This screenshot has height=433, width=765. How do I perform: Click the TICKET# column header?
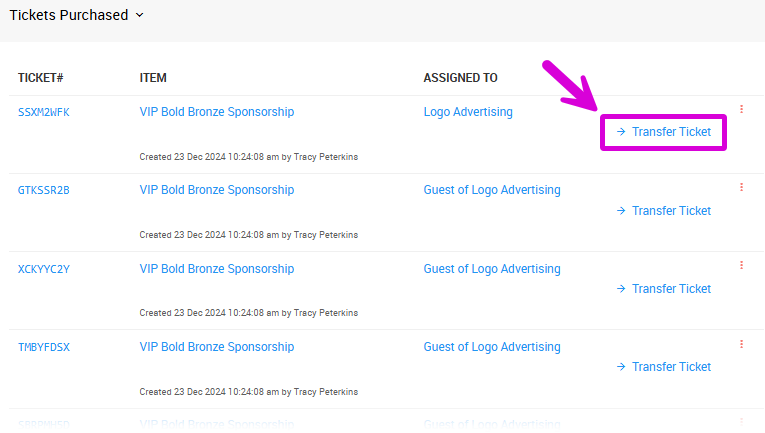click(x=41, y=78)
